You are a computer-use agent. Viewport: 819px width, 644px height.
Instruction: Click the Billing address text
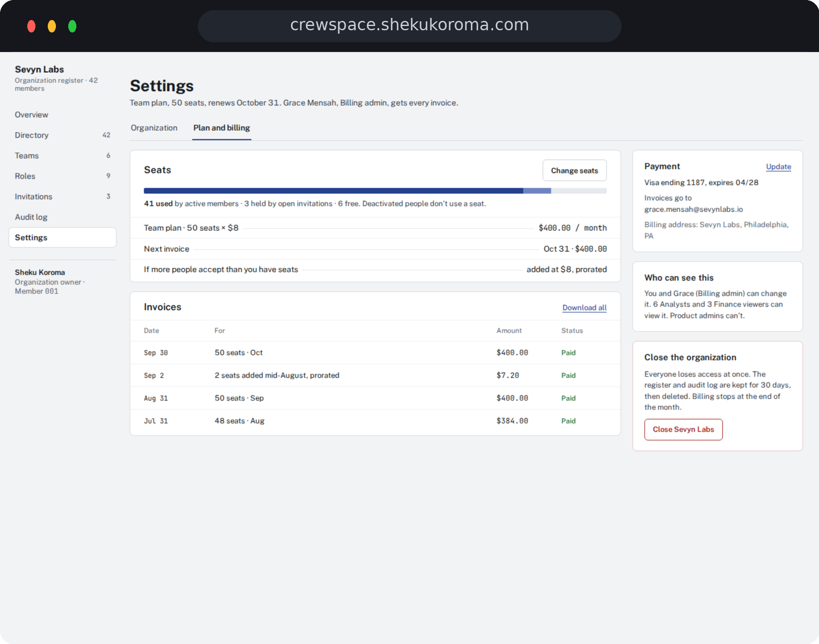(x=716, y=230)
